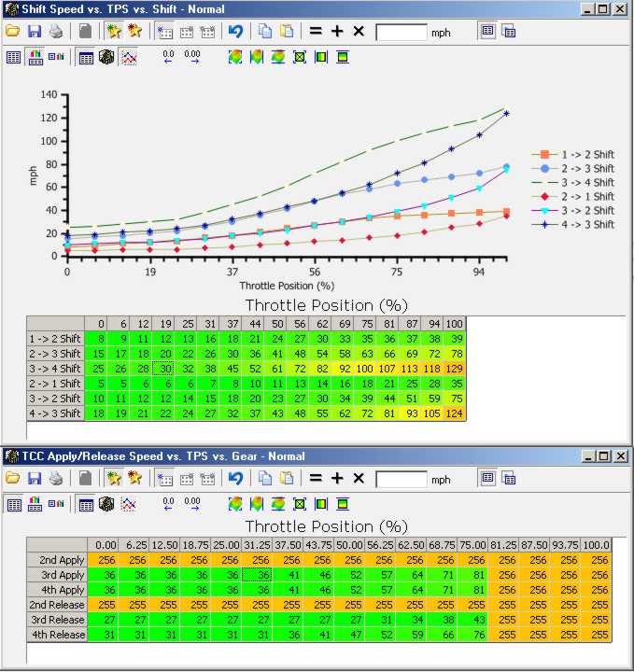Image resolution: width=634 pixels, height=672 pixels.
Task: Click the equals (set value) icon in TCC window
Action: (x=316, y=479)
